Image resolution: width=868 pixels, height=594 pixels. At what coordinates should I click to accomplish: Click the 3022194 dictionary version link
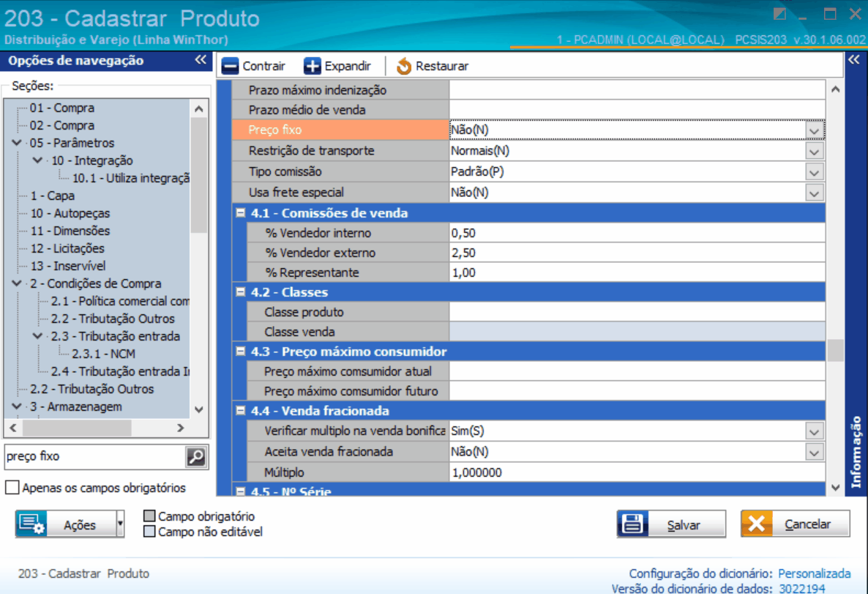pyautogui.click(x=801, y=588)
